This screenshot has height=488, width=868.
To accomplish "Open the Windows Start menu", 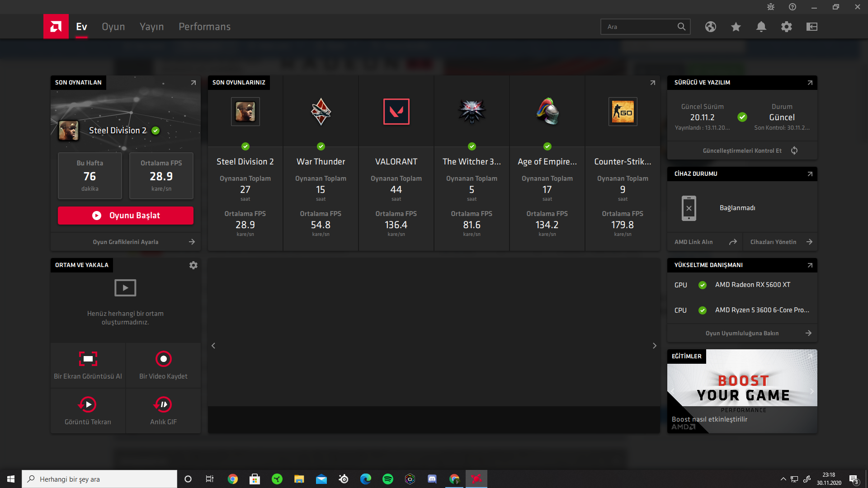I will [11, 479].
